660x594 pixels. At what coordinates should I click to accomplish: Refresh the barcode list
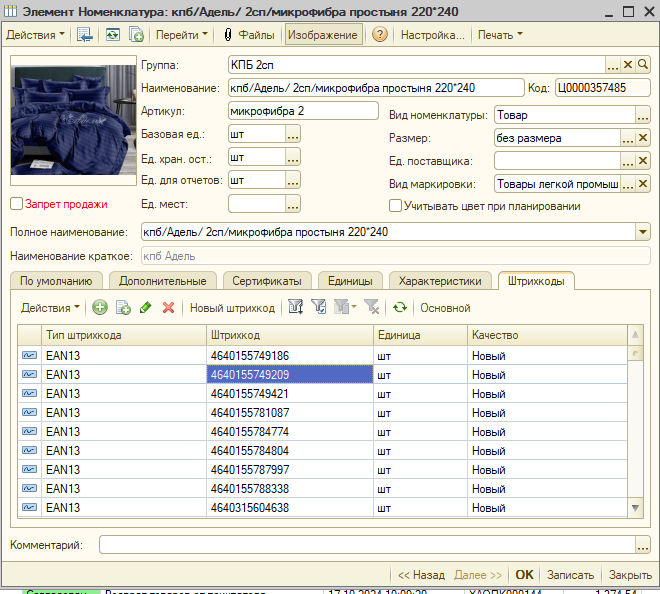click(400, 307)
